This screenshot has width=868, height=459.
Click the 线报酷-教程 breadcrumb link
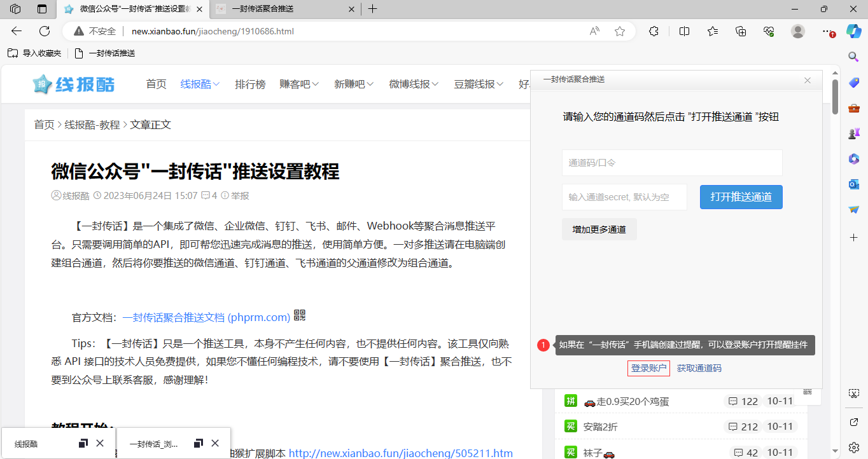[92, 125]
